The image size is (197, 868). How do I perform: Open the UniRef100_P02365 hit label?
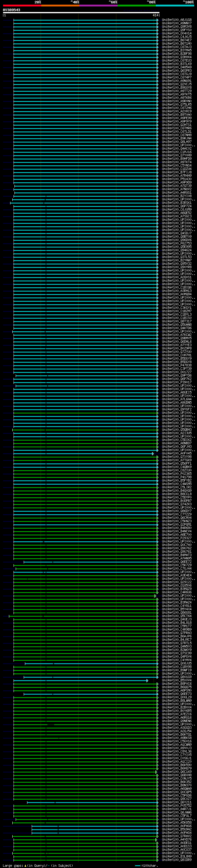click(x=176, y=474)
